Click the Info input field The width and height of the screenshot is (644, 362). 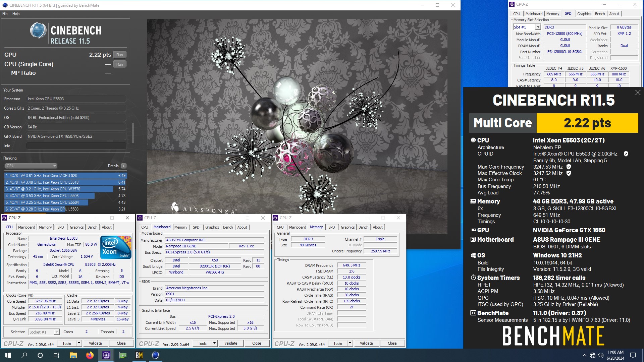76,146
